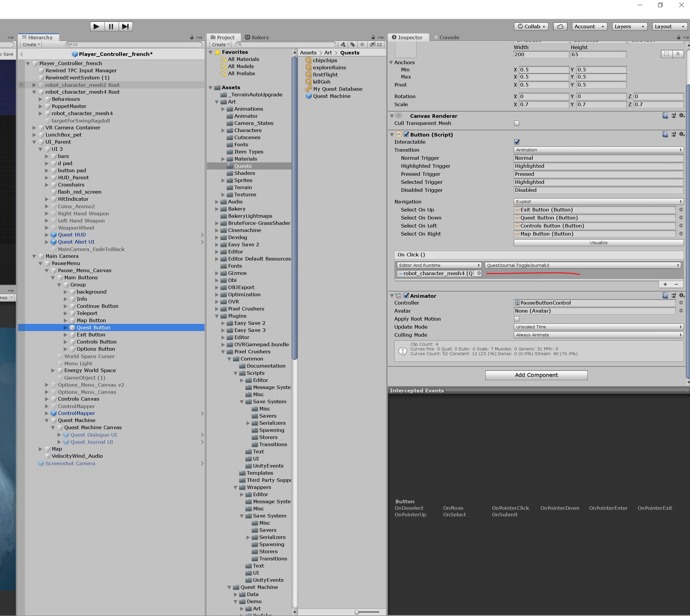Switch to Console tab

(446, 37)
